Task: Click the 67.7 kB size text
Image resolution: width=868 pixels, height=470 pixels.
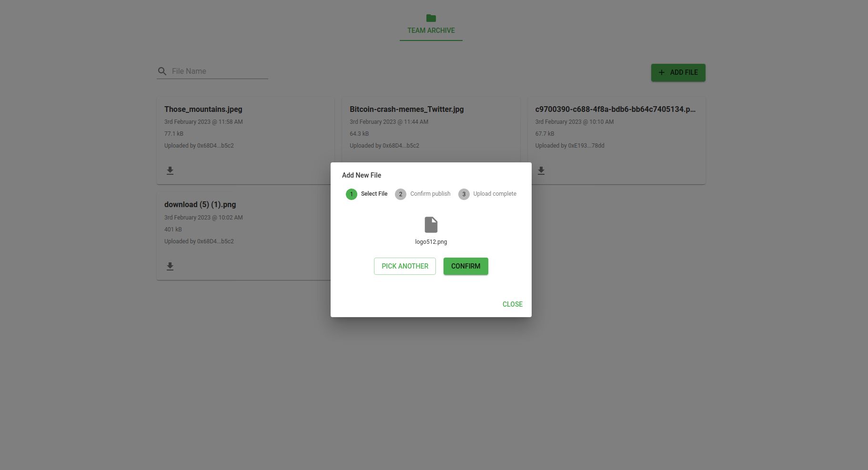Action: point(545,134)
